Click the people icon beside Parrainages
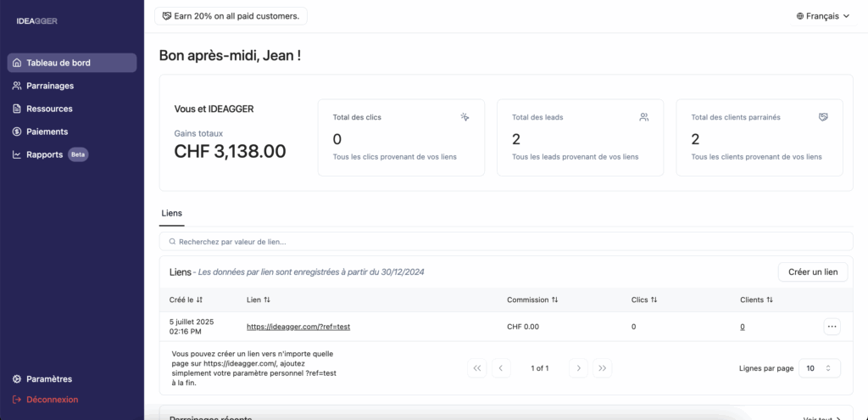The width and height of the screenshot is (868, 420). pos(17,86)
